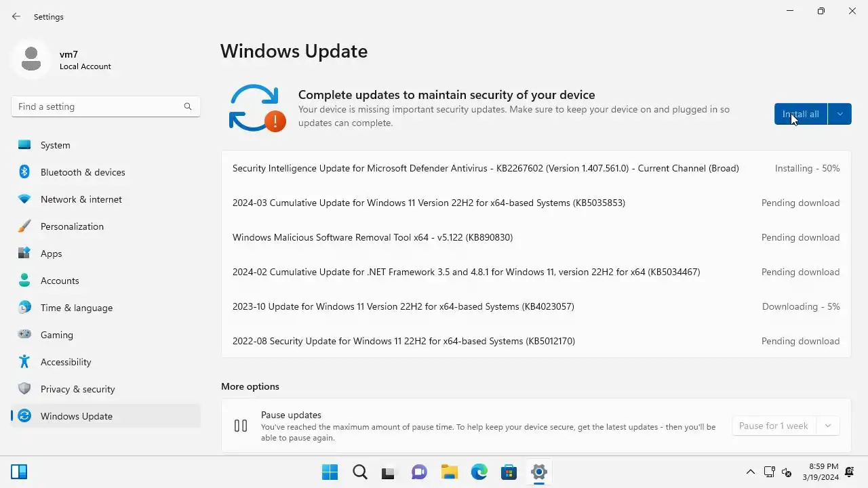The height and width of the screenshot is (488, 868).
Task: Click the Network & internet Wi-Fi icon
Action: click(24, 199)
